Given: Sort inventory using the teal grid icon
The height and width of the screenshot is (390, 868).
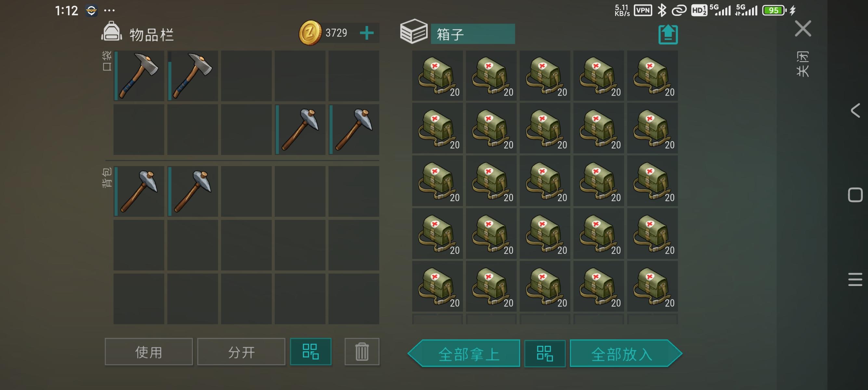Looking at the screenshot, I should point(311,352).
